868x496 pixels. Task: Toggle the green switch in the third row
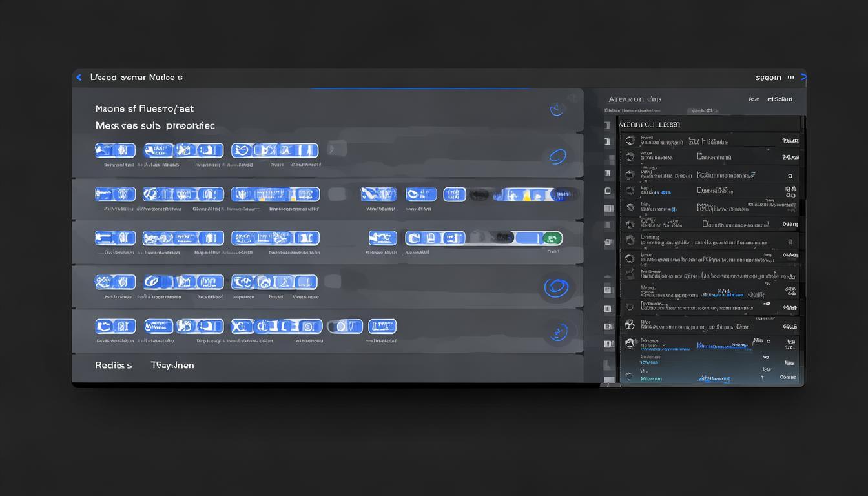tap(551, 238)
